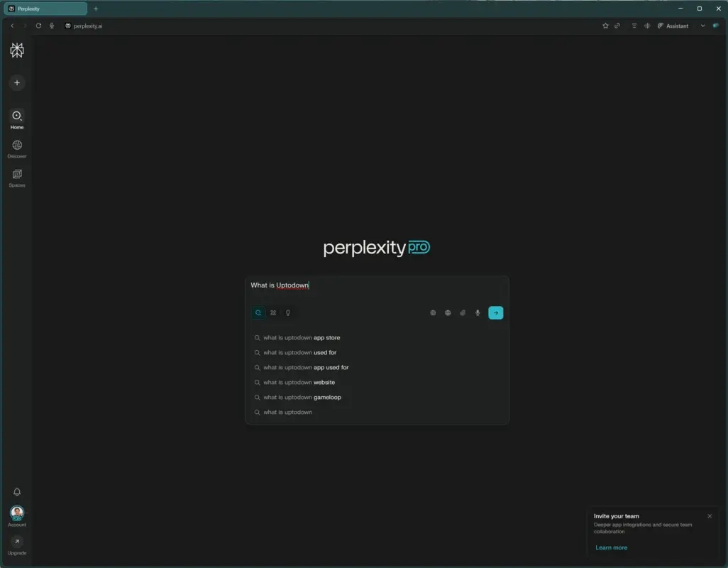728x568 pixels.
Task: Select the Search mode magnifier in the query bar
Action: click(x=258, y=312)
